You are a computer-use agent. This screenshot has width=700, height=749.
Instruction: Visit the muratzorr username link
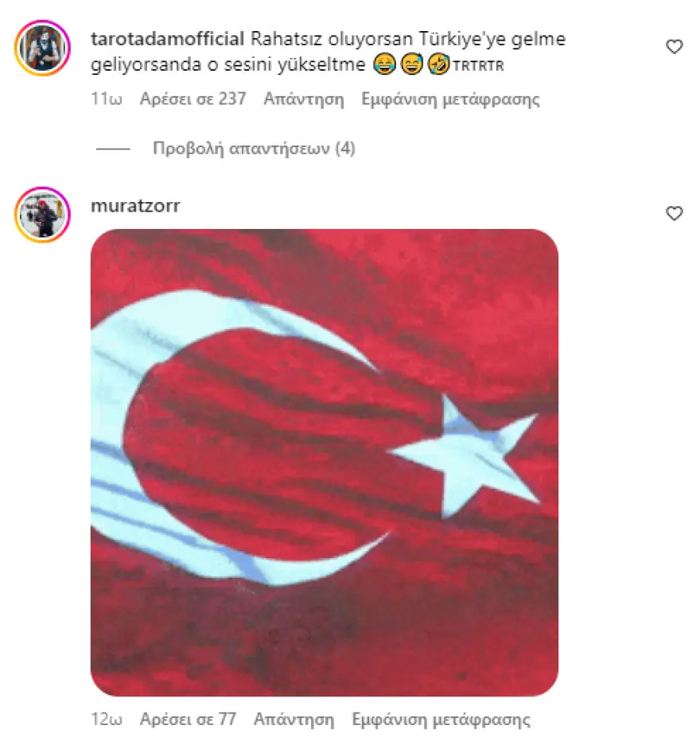coord(135,206)
